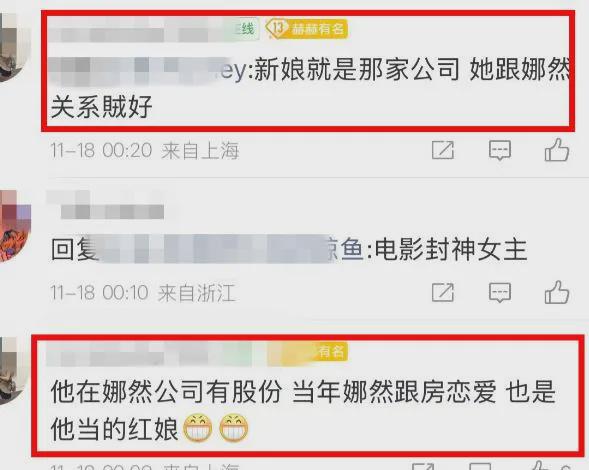Select blurred username above the 电影封神女主 reply
Viewport: 589px width, 470px height.
tap(107, 205)
